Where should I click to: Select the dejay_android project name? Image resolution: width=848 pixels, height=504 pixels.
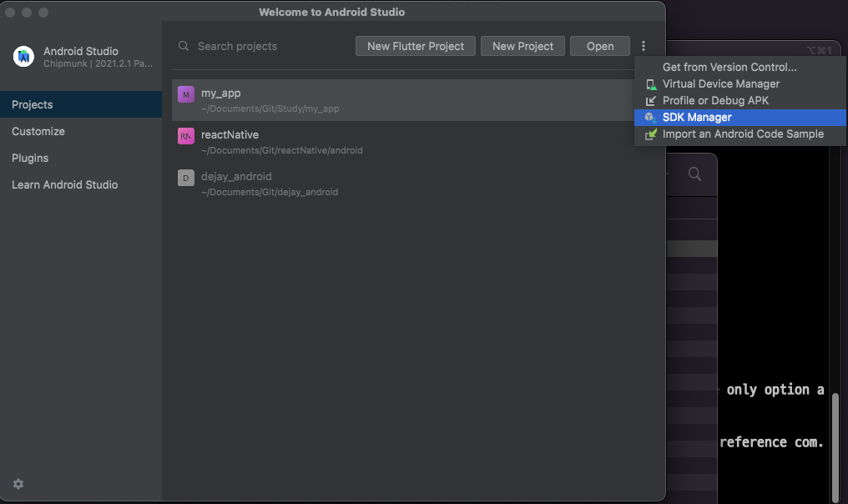point(236,176)
